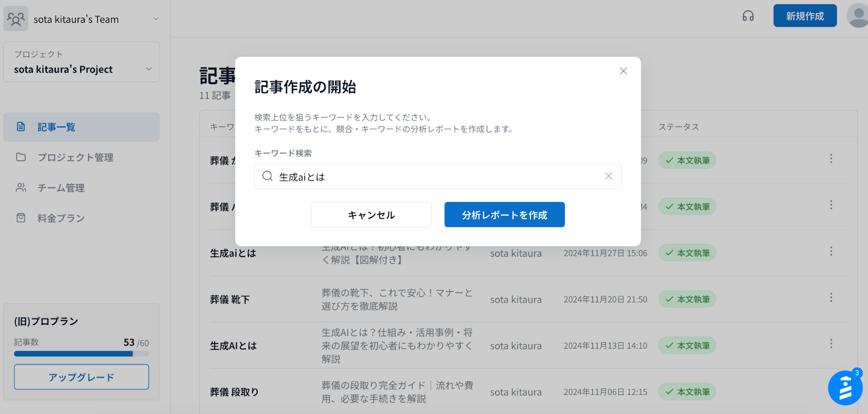Open 料金プラン in the sidebar
Image resolution: width=868 pixels, height=414 pixels.
81,218
